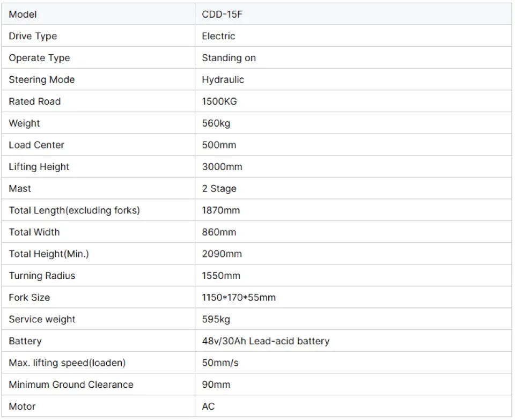
Task: Click the Electric drive type value
Action: pyautogui.click(x=218, y=36)
